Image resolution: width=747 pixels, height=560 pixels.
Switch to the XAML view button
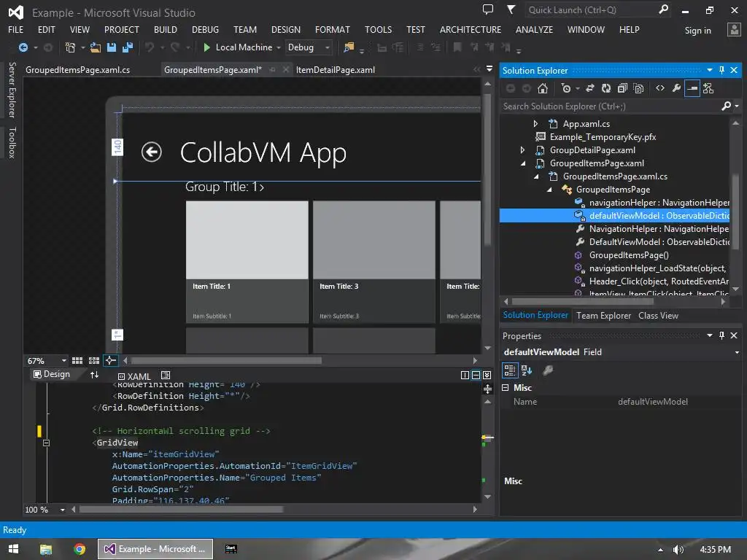[x=134, y=376]
